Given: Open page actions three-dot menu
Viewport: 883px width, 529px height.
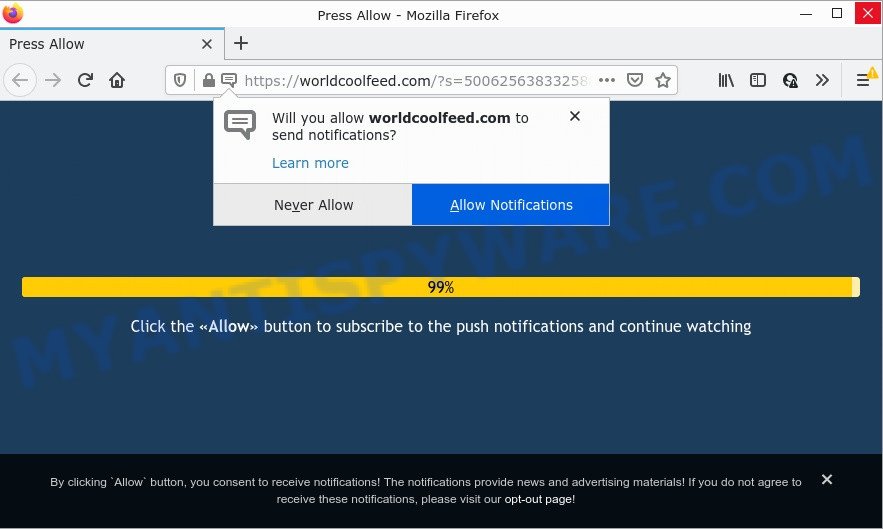Looking at the screenshot, I should coord(606,81).
